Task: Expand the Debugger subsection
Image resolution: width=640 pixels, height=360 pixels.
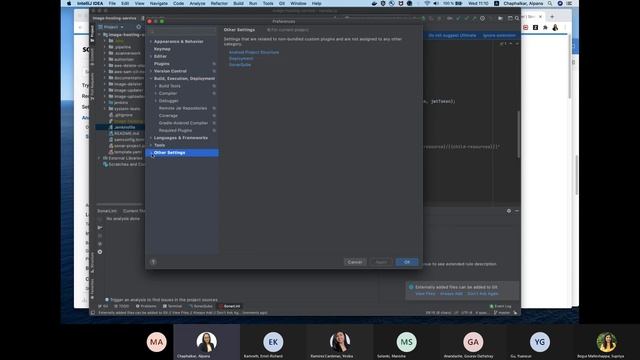Action: [x=156, y=101]
